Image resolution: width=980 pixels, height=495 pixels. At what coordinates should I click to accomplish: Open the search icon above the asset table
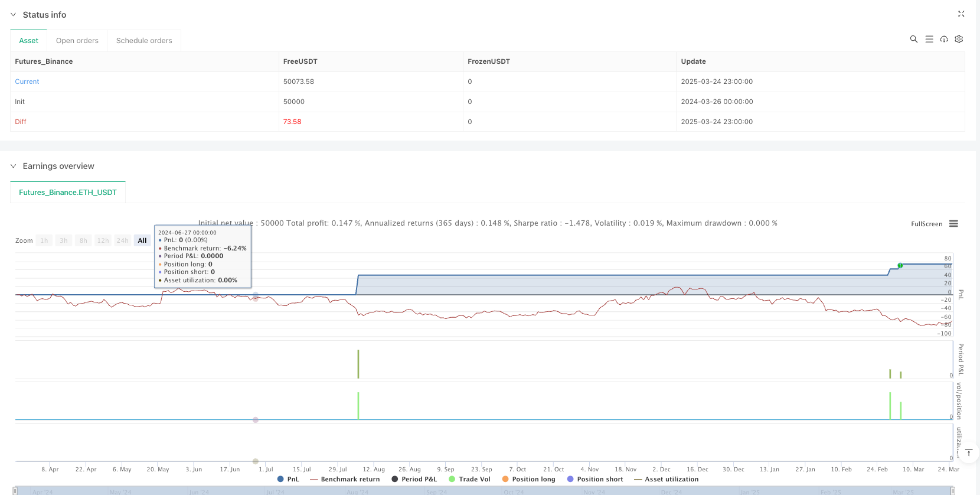coord(913,39)
